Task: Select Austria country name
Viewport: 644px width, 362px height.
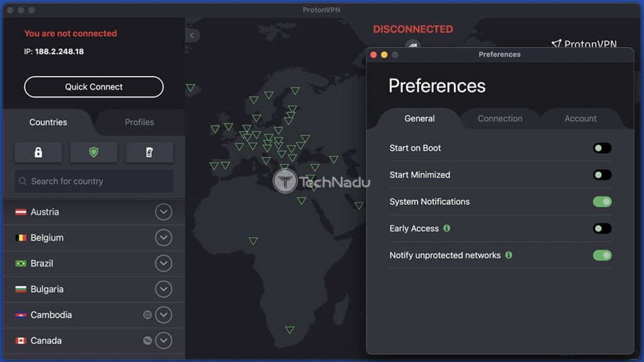Action: tap(45, 212)
